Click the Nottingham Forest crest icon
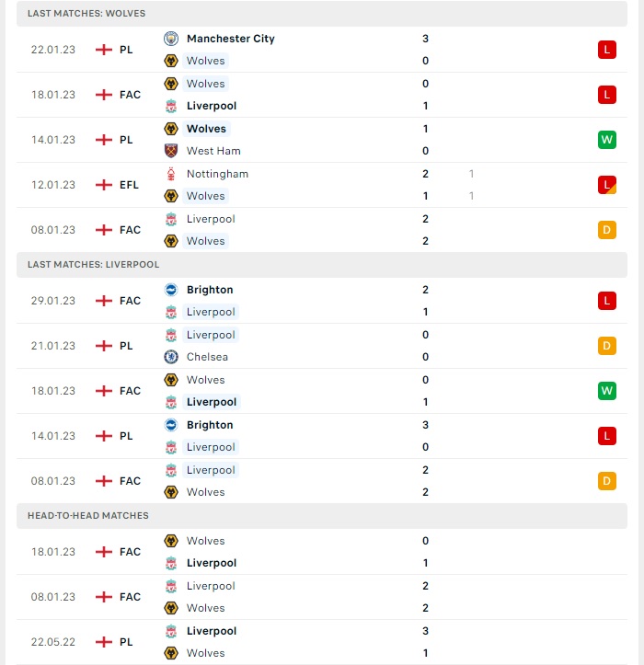 (x=171, y=174)
